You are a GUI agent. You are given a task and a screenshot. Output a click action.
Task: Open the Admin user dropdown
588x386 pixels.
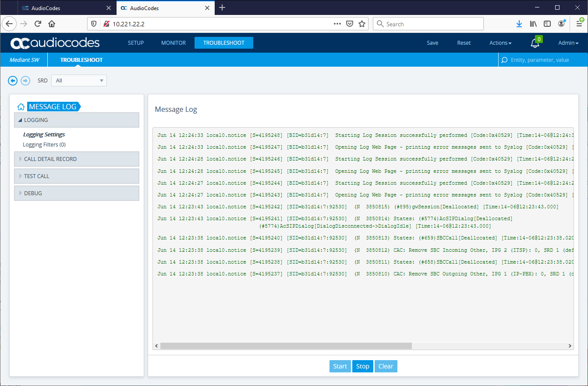[x=568, y=43]
